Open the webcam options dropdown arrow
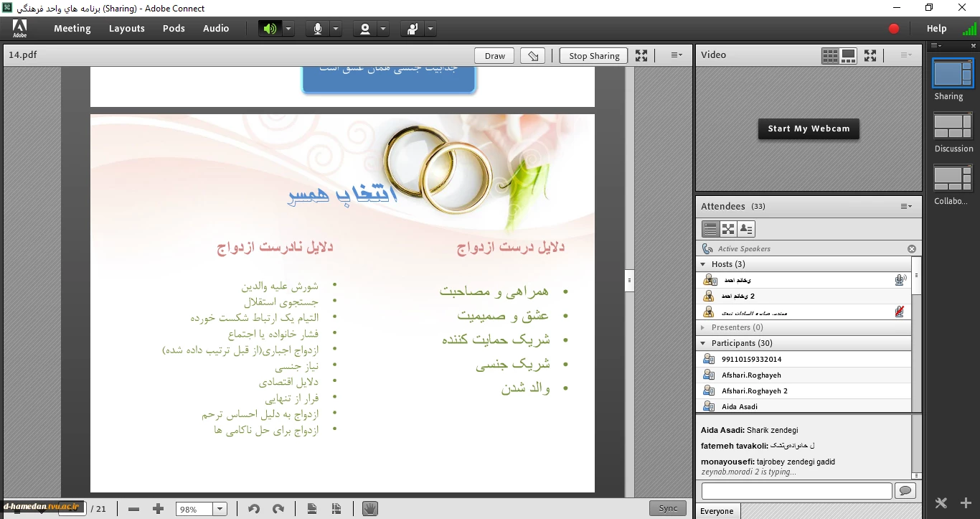This screenshot has width=980, height=519. [383, 29]
